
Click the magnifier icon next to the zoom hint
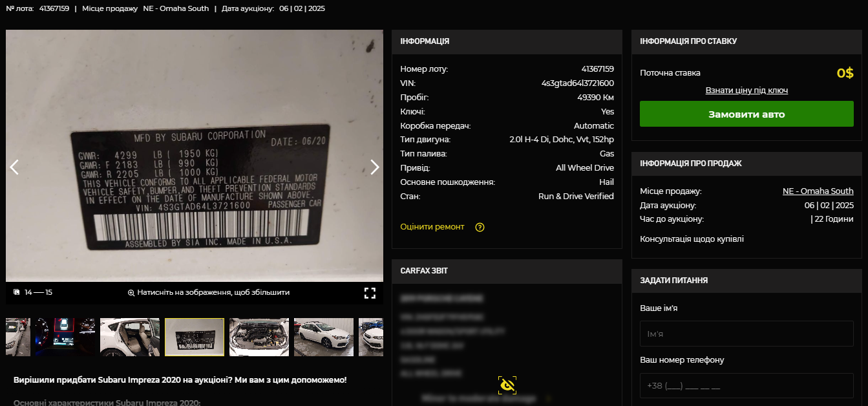click(131, 293)
